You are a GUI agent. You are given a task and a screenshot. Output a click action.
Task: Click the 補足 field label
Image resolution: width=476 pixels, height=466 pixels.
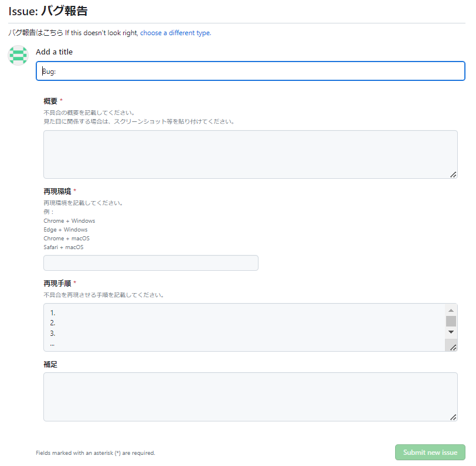(50, 364)
